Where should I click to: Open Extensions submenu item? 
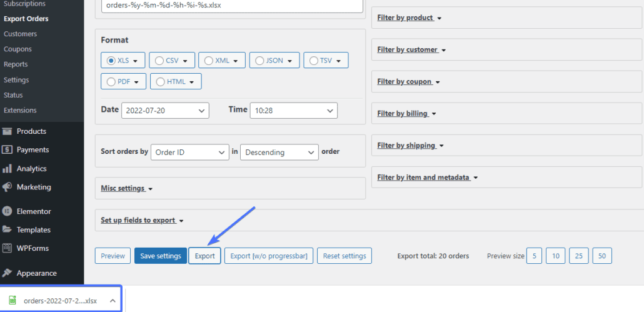(20, 111)
